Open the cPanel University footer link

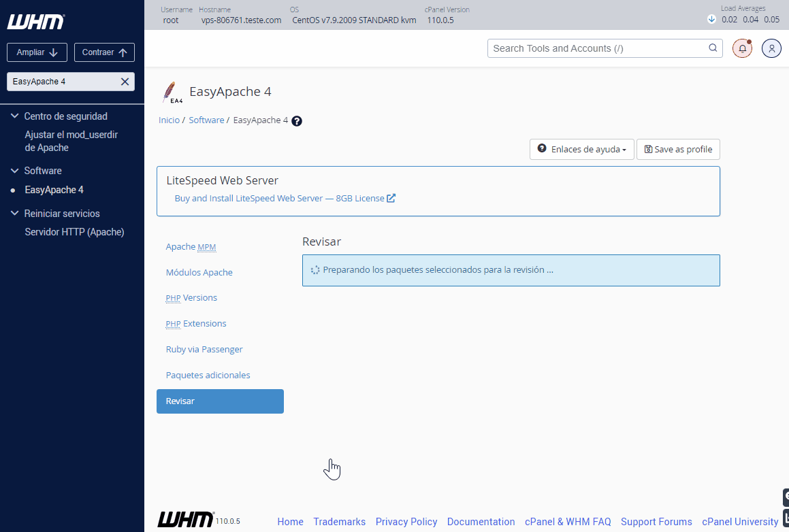click(x=740, y=522)
